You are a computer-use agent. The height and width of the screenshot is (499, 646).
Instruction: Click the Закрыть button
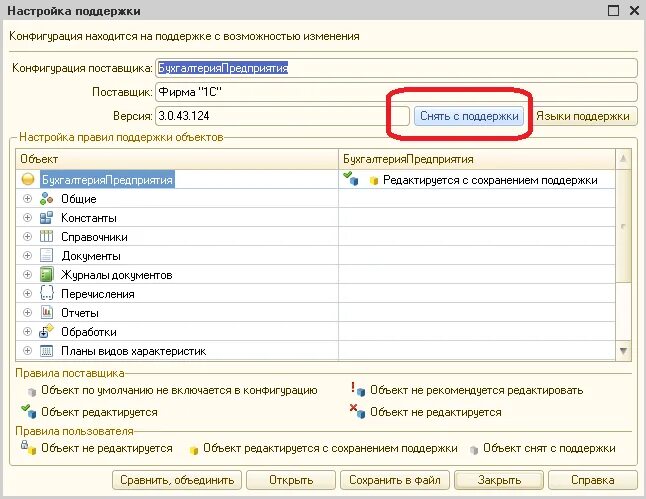[499, 480]
